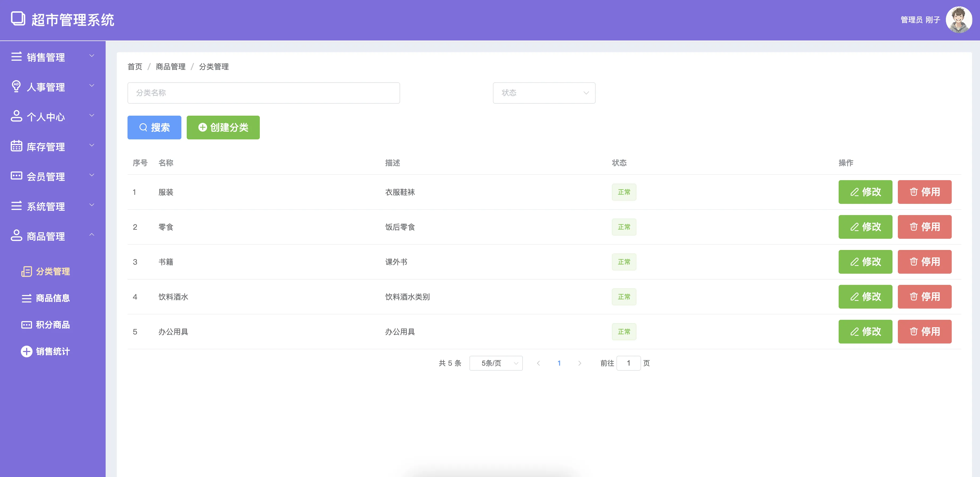The width and height of the screenshot is (980, 477).
Task: Click the 个人中心 user icon
Action: click(x=16, y=116)
